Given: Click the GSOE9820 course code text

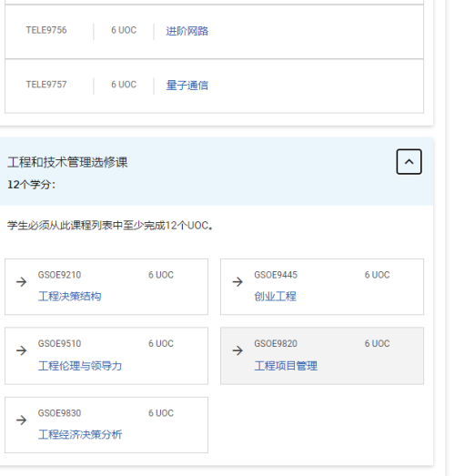Looking at the screenshot, I should (276, 344).
